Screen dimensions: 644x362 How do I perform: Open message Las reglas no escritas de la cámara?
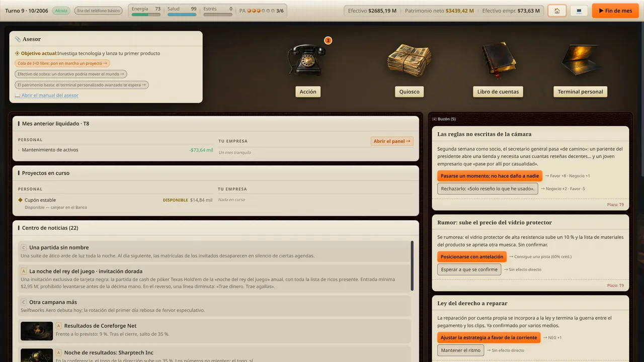(x=484, y=134)
